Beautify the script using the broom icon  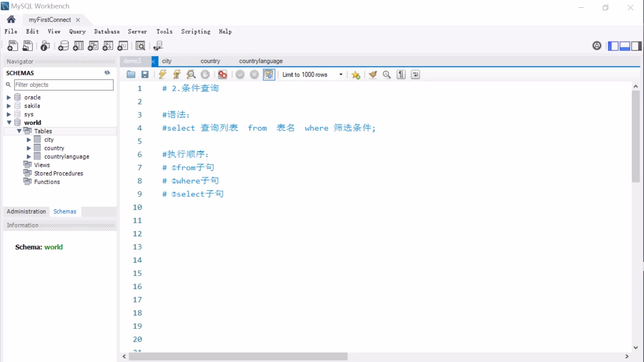click(x=373, y=74)
